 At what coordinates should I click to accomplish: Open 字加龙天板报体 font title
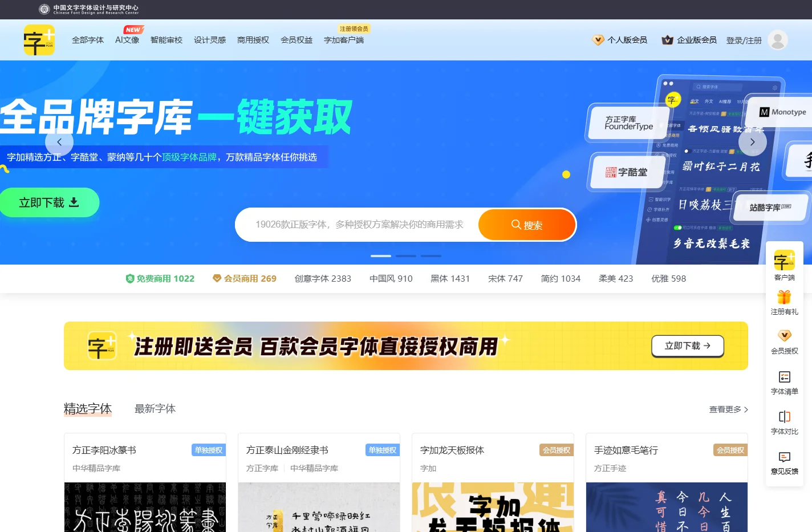[452, 450]
